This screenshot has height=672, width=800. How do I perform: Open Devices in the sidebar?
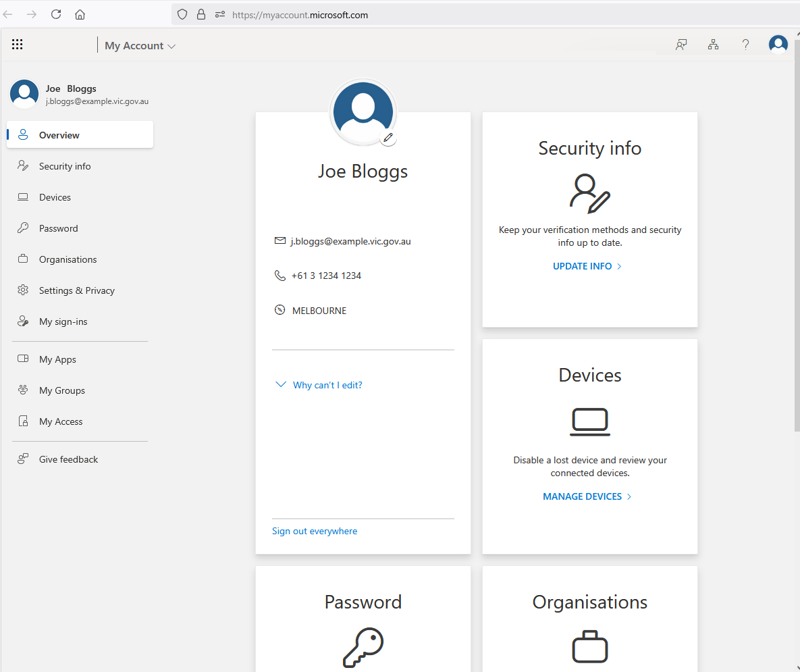coord(80,197)
